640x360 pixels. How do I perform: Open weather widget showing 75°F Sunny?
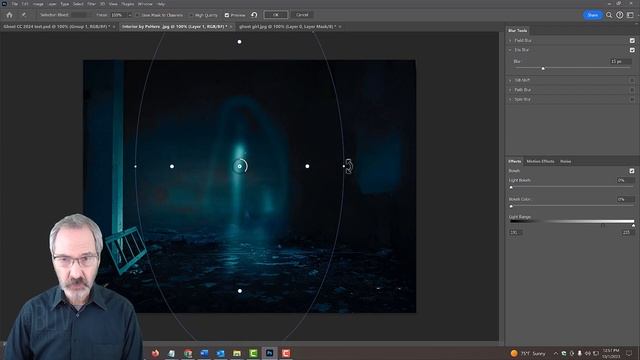click(x=528, y=353)
